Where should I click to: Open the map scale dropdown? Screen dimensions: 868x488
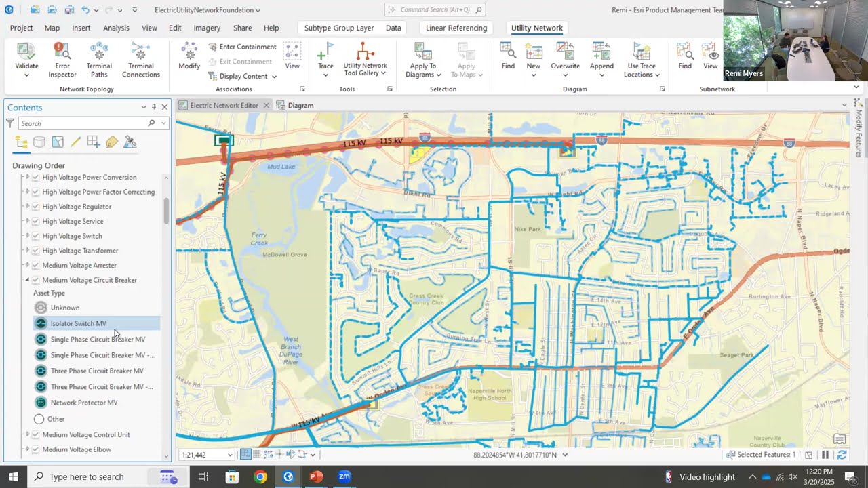(230, 455)
